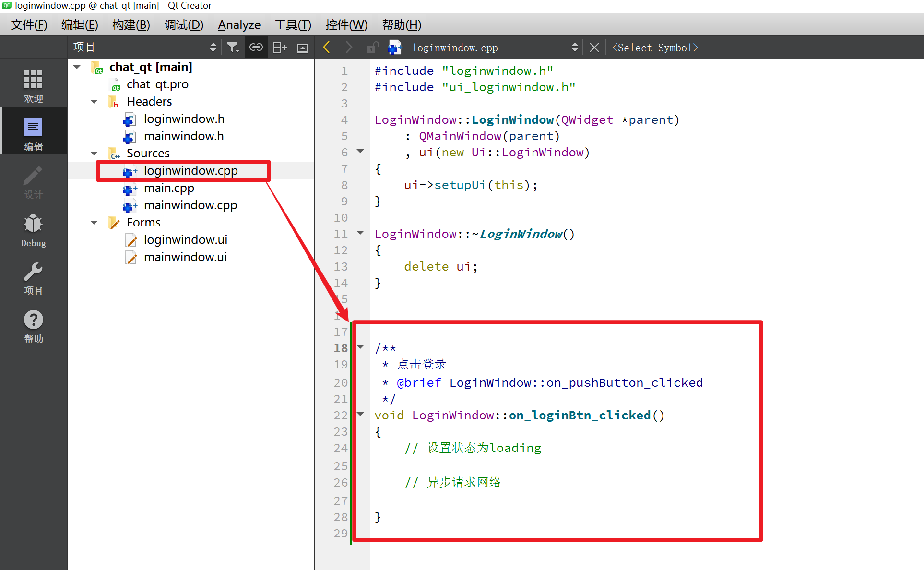The height and width of the screenshot is (570, 924).
Task: Open Help mode with question mark icon
Action: click(33, 326)
